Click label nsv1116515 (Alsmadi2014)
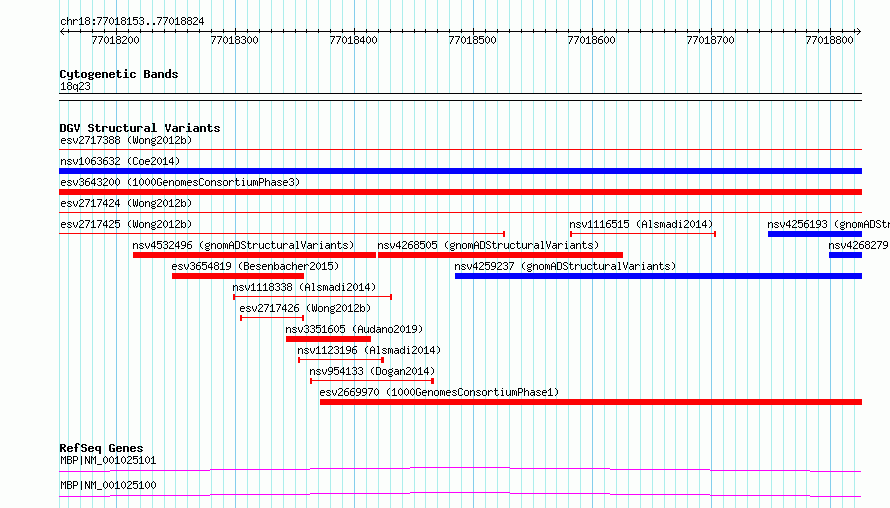Image resolution: width=890 pixels, height=508 pixels. tap(641, 224)
